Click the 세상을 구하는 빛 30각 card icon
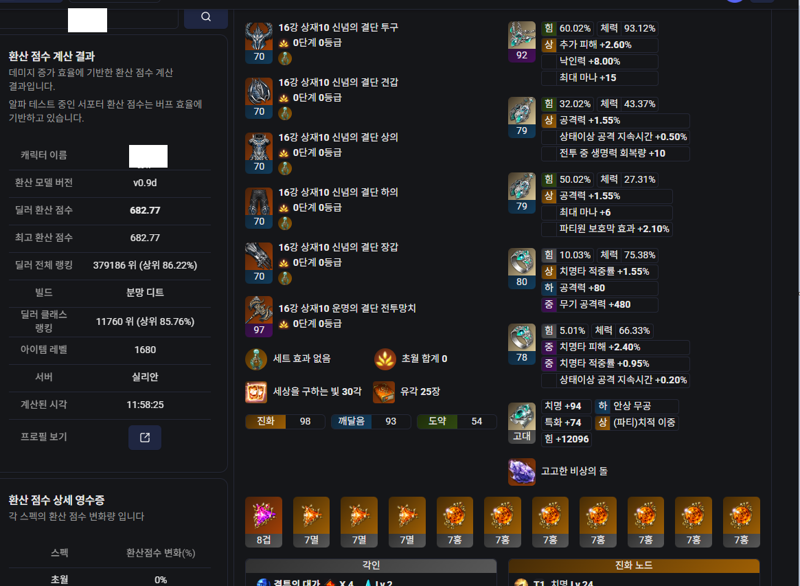The width and height of the screenshot is (800, 586). [256, 392]
